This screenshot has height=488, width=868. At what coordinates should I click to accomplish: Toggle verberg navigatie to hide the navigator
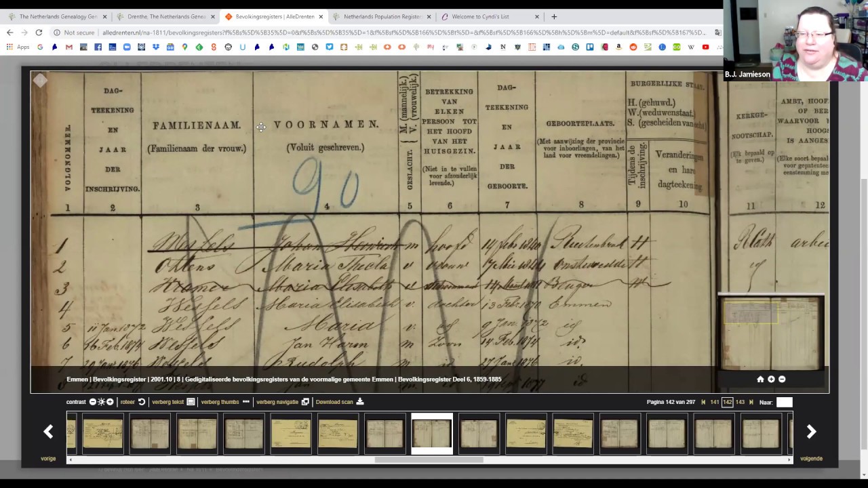(277, 402)
